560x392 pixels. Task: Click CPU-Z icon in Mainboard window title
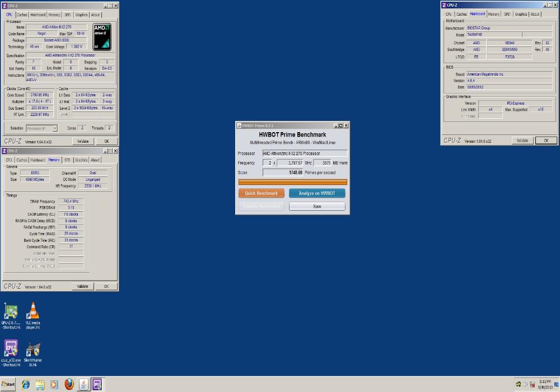(x=444, y=5)
